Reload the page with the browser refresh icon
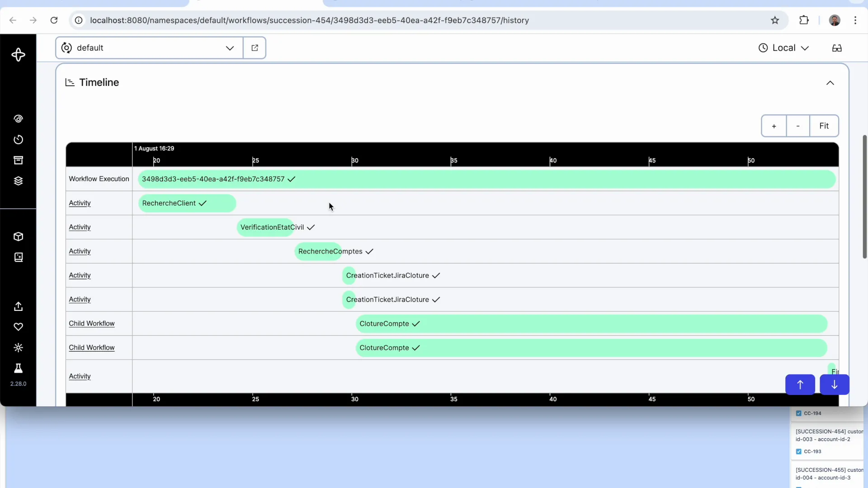The image size is (868, 488). (x=54, y=20)
